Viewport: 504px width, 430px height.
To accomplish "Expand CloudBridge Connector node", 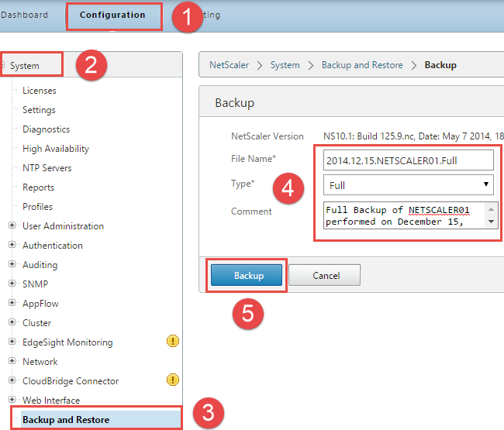I will [x=12, y=380].
